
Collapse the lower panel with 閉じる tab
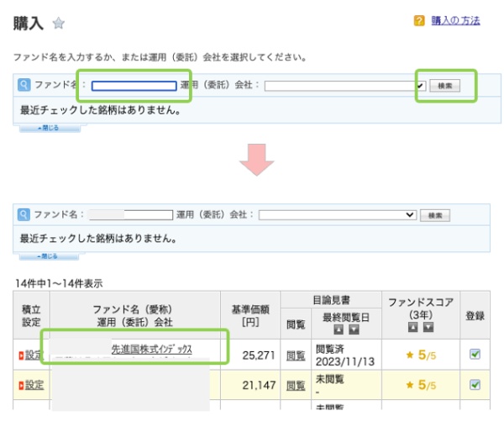(x=50, y=256)
